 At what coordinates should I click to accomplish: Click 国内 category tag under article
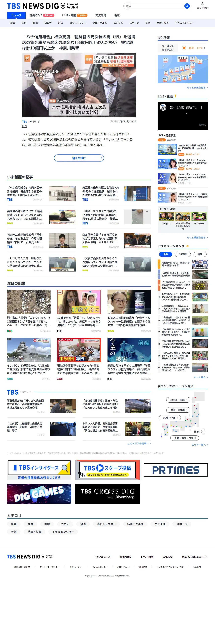(x=24, y=126)
